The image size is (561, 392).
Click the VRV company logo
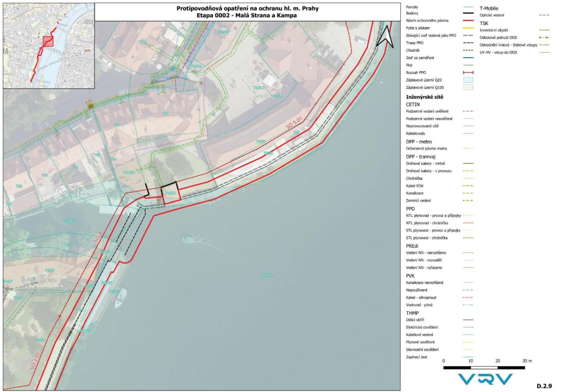click(x=485, y=379)
